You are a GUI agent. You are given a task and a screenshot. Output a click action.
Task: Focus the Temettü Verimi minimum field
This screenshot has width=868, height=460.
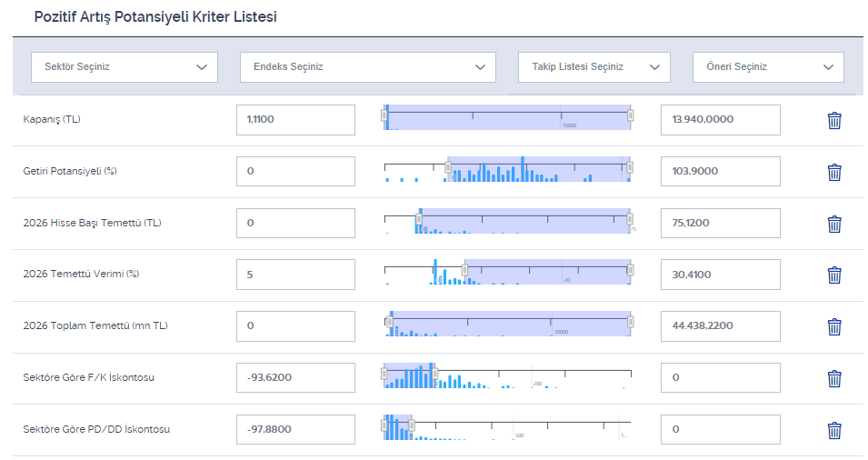tap(295, 275)
